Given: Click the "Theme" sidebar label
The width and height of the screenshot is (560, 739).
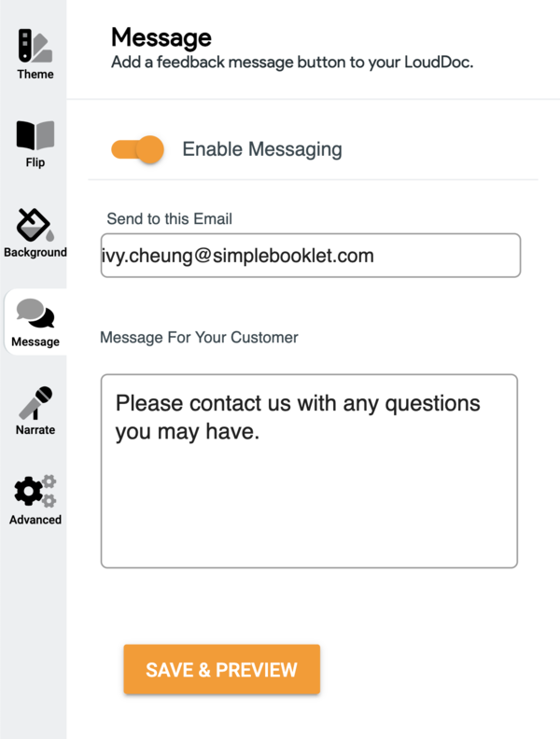Looking at the screenshot, I should (35, 75).
